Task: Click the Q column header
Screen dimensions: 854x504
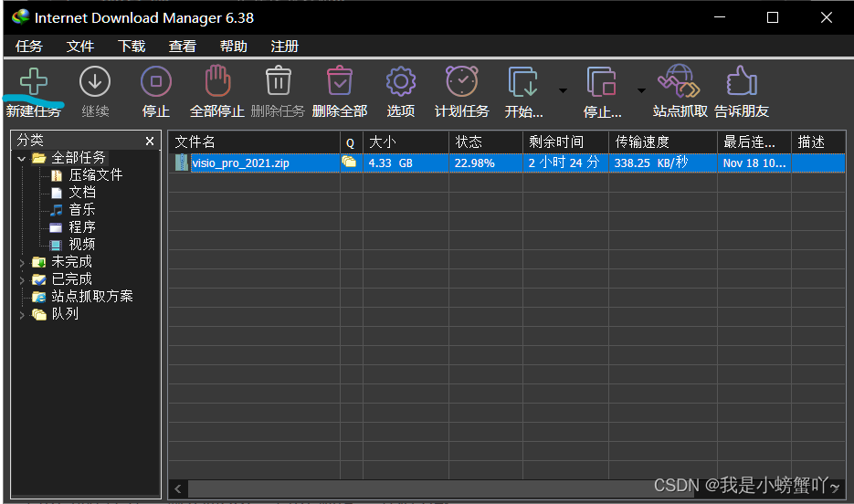Action: 352,142
